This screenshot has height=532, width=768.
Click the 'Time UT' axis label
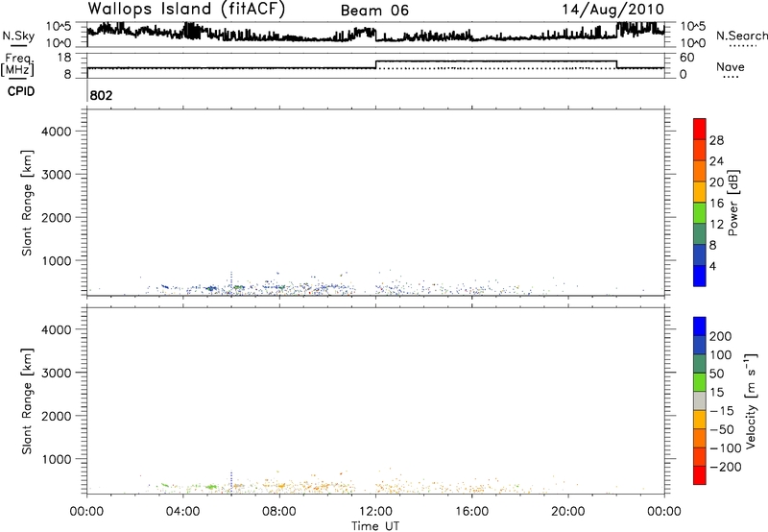tap(375, 526)
